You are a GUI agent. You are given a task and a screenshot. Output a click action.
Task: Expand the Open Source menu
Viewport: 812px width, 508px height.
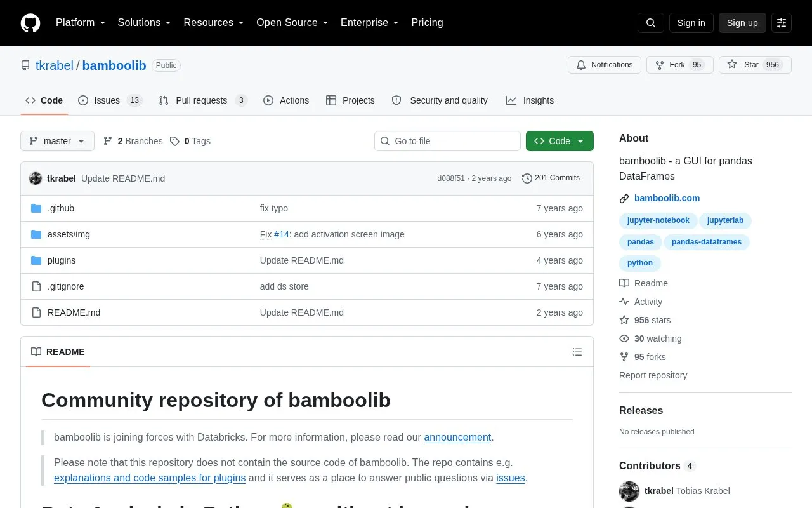click(x=292, y=23)
